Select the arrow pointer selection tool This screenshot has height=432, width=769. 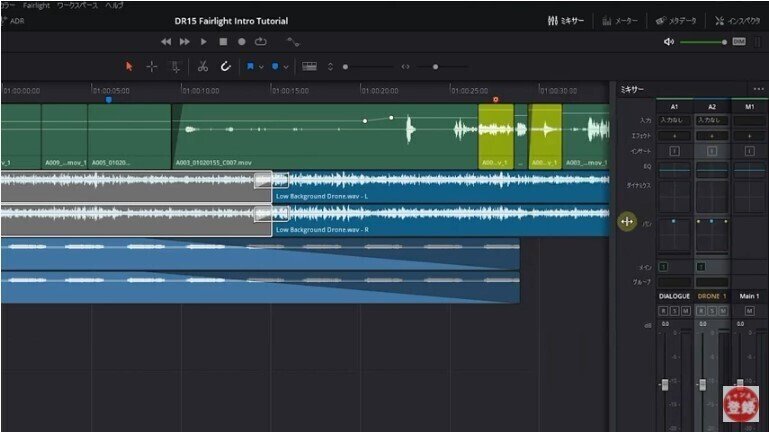pos(128,67)
